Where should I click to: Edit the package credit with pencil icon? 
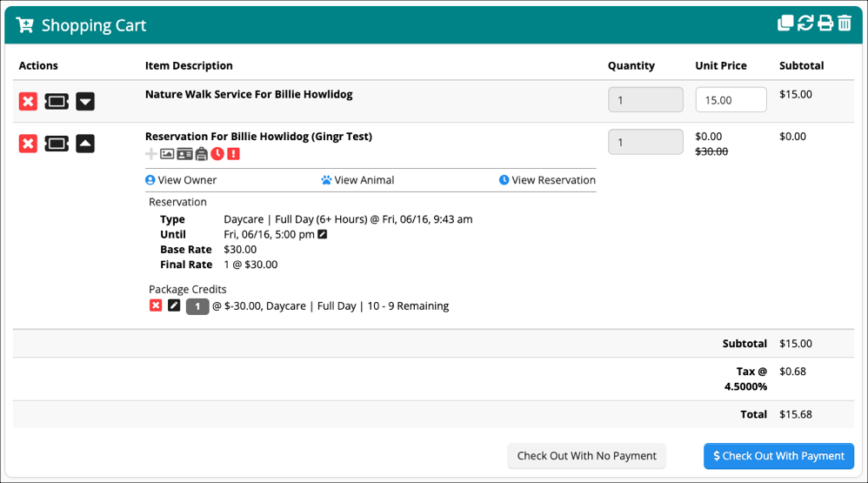[174, 305]
